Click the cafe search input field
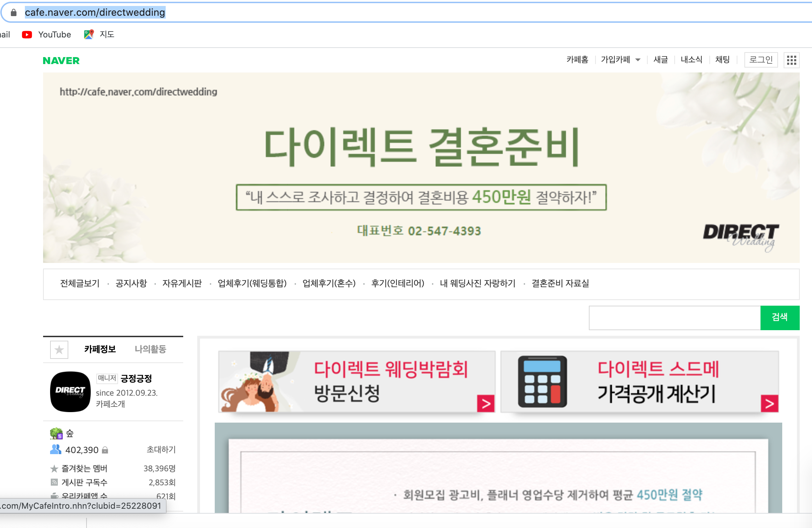 [674, 318]
